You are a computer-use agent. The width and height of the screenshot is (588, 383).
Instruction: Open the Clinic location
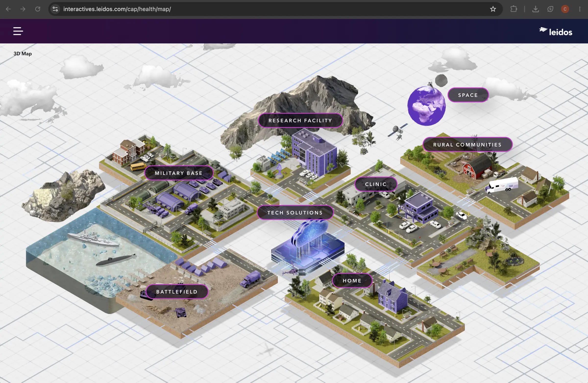(x=376, y=184)
